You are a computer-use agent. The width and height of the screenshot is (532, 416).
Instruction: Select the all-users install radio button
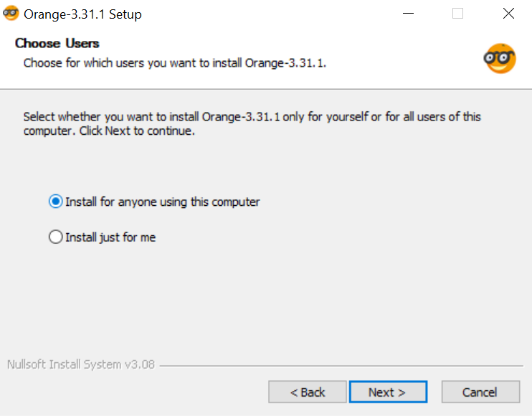[x=55, y=202]
